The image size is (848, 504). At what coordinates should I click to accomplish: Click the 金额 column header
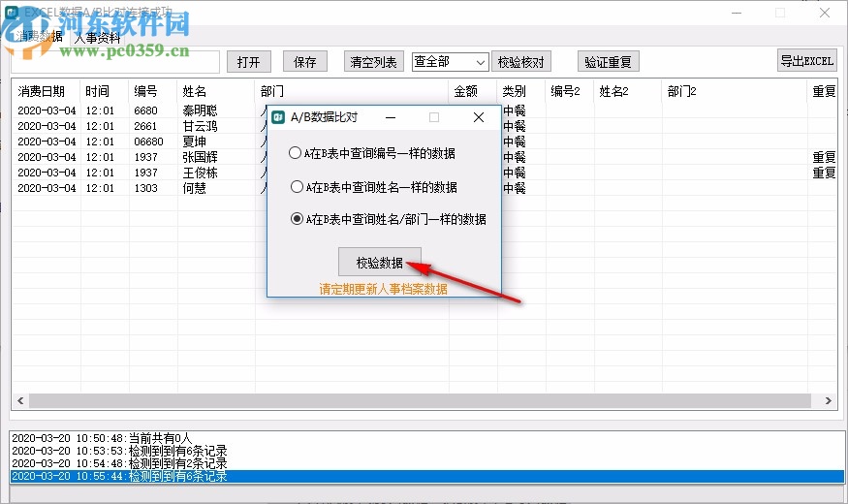pyautogui.click(x=473, y=91)
